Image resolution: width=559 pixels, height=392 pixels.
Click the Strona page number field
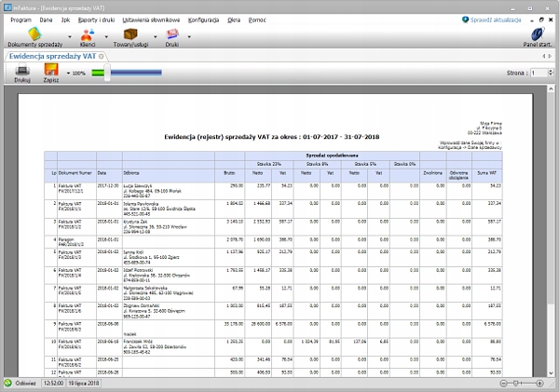pyautogui.click(x=540, y=73)
